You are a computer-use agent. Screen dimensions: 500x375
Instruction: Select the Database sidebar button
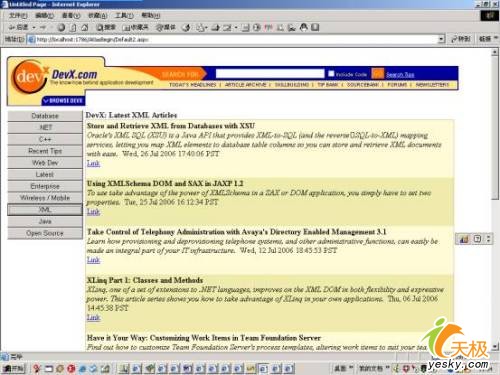(x=45, y=116)
